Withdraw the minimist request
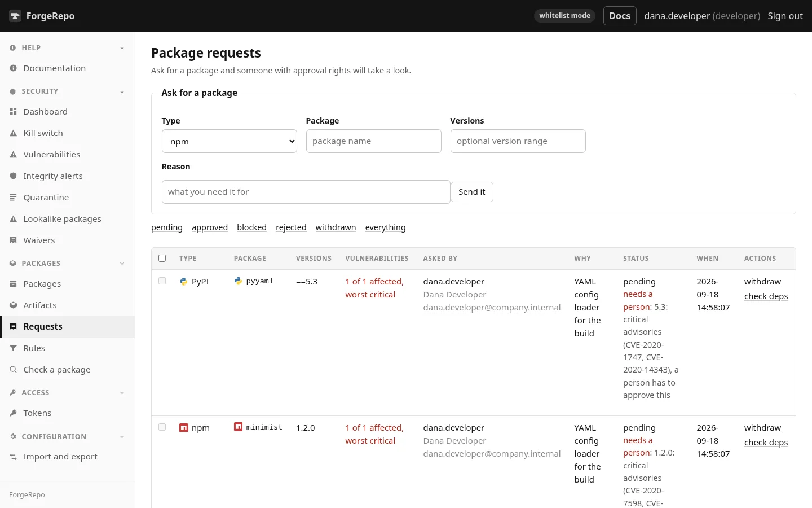This screenshot has height=508, width=812. (762, 428)
